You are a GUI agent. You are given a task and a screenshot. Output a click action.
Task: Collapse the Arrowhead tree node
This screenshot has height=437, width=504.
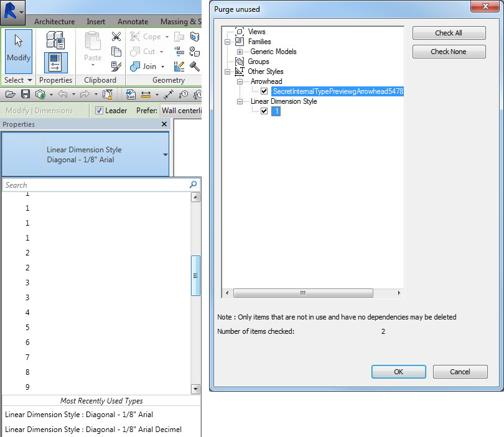(240, 81)
